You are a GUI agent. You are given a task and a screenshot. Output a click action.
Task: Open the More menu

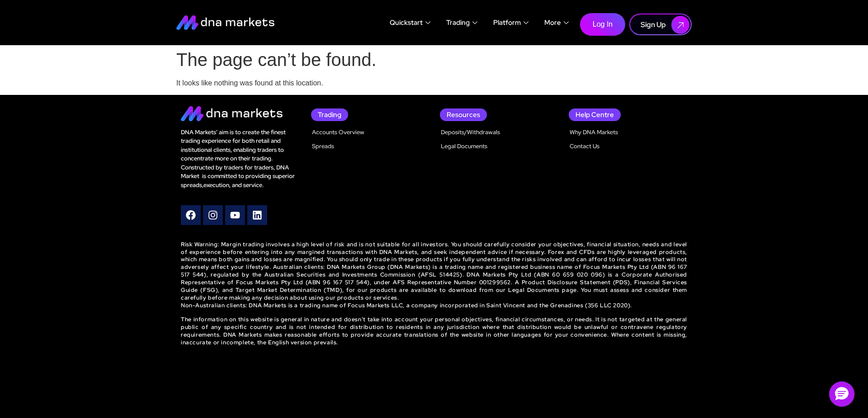[x=556, y=22]
